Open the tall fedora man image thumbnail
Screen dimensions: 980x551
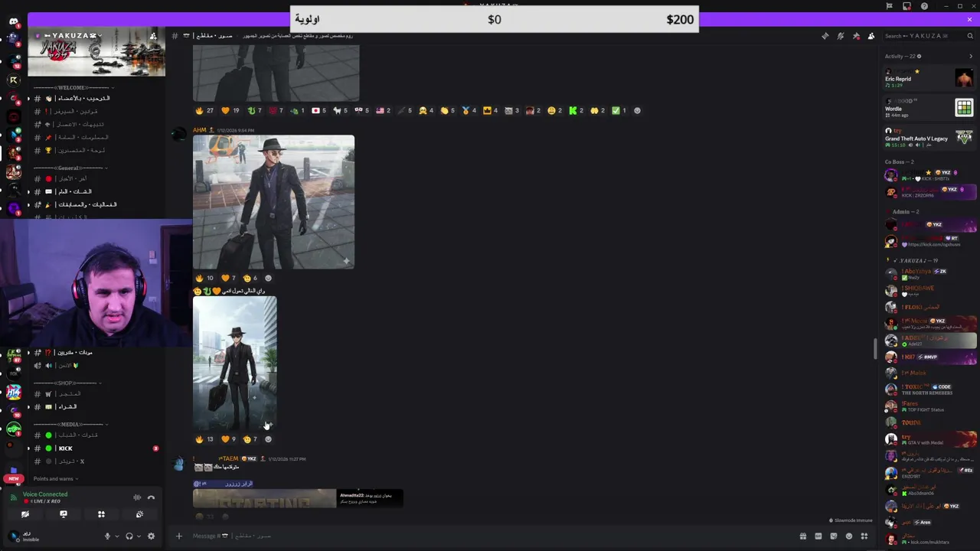coord(235,364)
